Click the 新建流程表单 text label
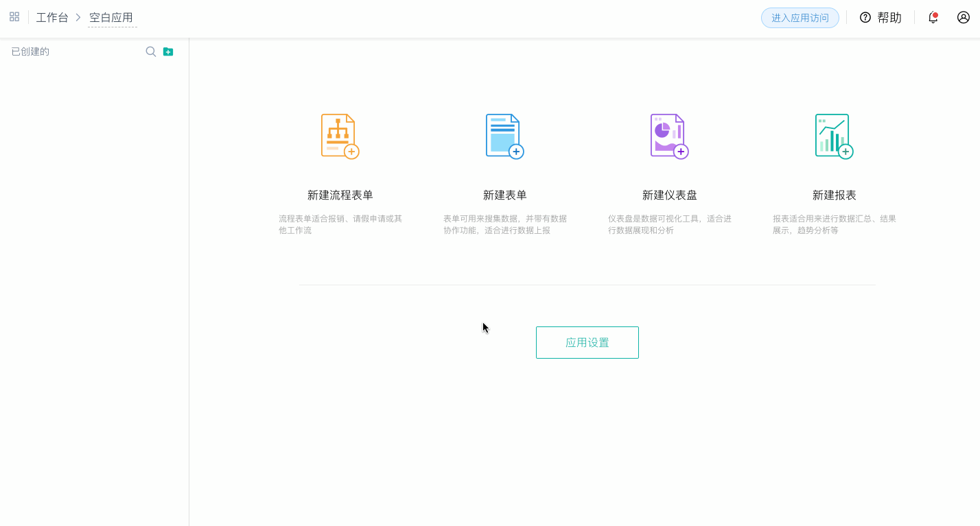The image size is (980, 526). pos(339,194)
